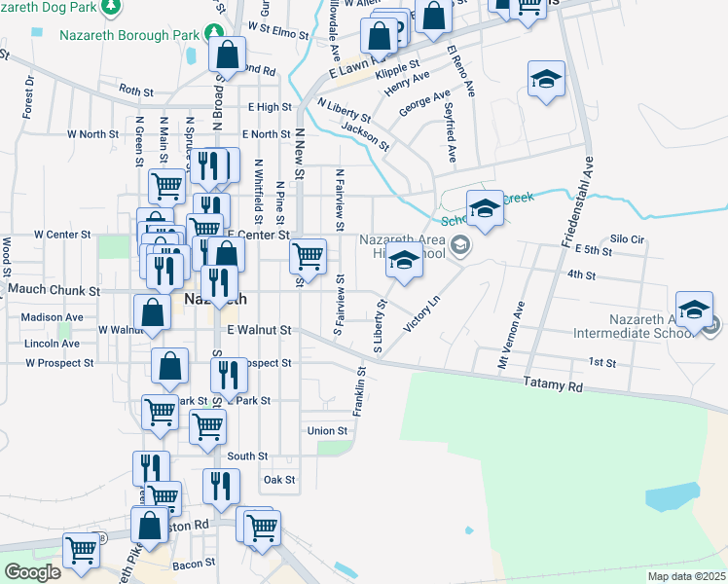Open the shopping cart marker near Union St
728x584 pixels.
pyautogui.click(x=207, y=425)
